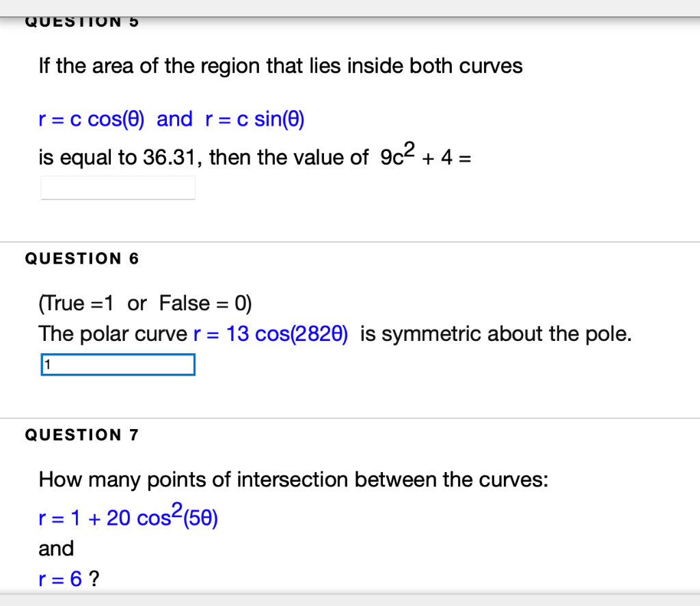Click 'is symmetric about the pole.' text

(x=496, y=334)
